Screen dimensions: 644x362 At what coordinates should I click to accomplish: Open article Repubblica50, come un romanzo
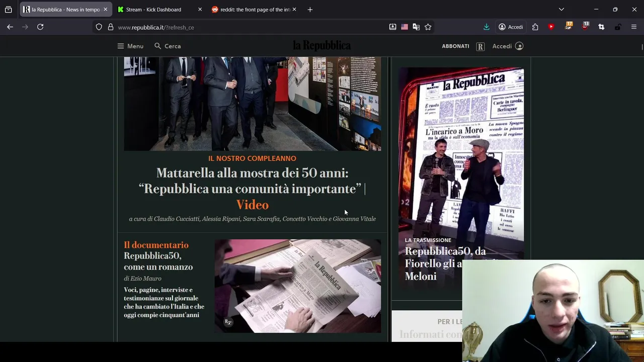[158, 261]
